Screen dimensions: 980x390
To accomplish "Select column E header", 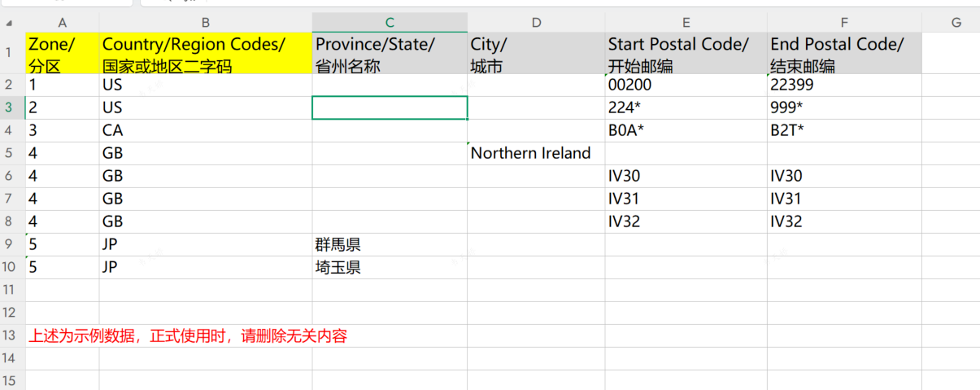I will [x=686, y=23].
